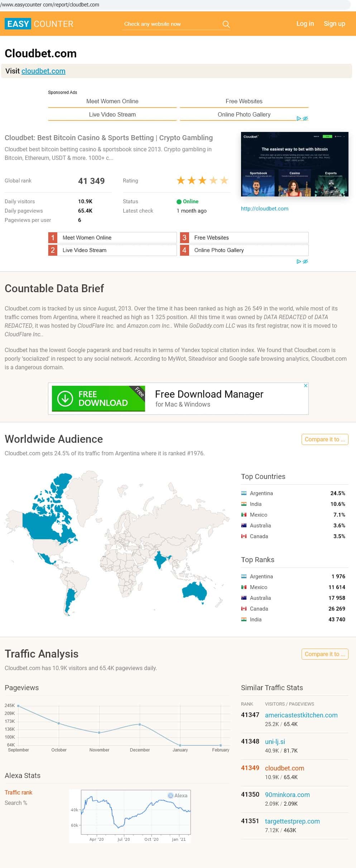The height and width of the screenshot is (868, 356).
Task: Click Canada flag in Top Countries
Action: tap(244, 536)
